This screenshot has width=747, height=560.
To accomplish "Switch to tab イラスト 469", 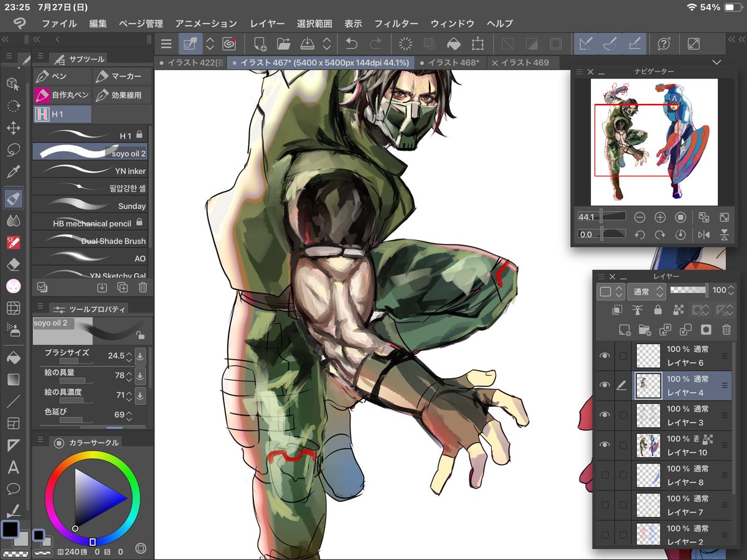I will (522, 63).
